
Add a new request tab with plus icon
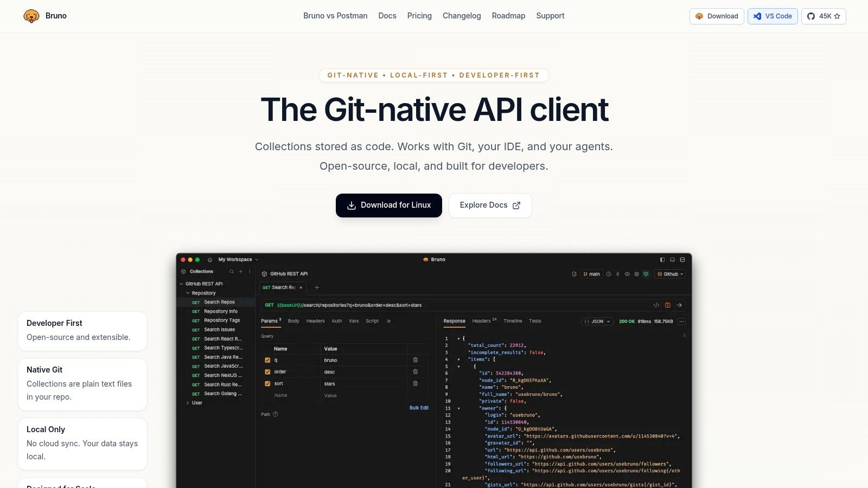[x=317, y=287]
